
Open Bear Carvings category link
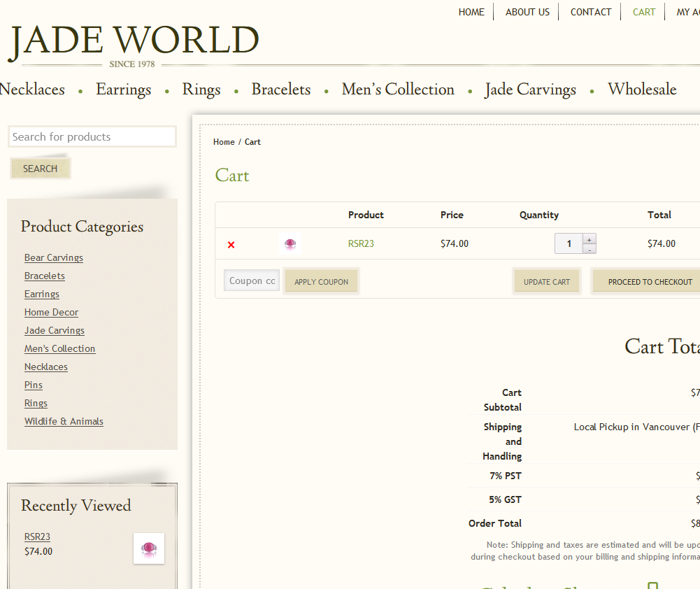tap(54, 257)
